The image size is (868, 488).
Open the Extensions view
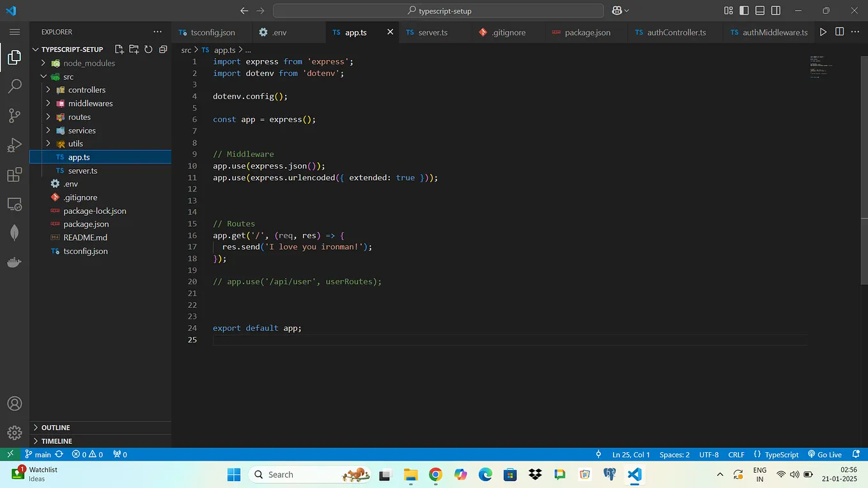(x=14, y=174)
